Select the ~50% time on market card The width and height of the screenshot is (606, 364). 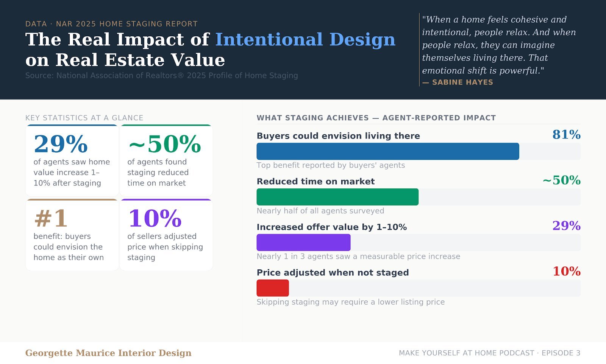pyautogui.click(x=166, y=160)
